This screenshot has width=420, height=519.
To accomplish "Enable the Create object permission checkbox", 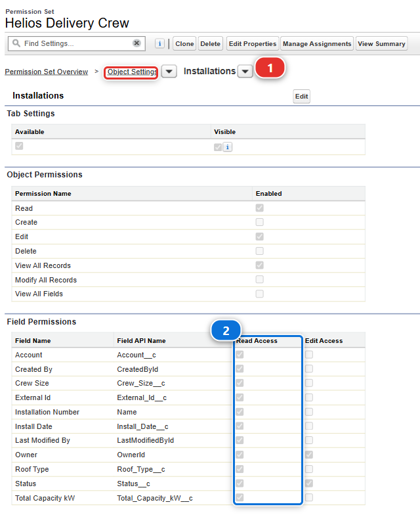I will point(260,222).
